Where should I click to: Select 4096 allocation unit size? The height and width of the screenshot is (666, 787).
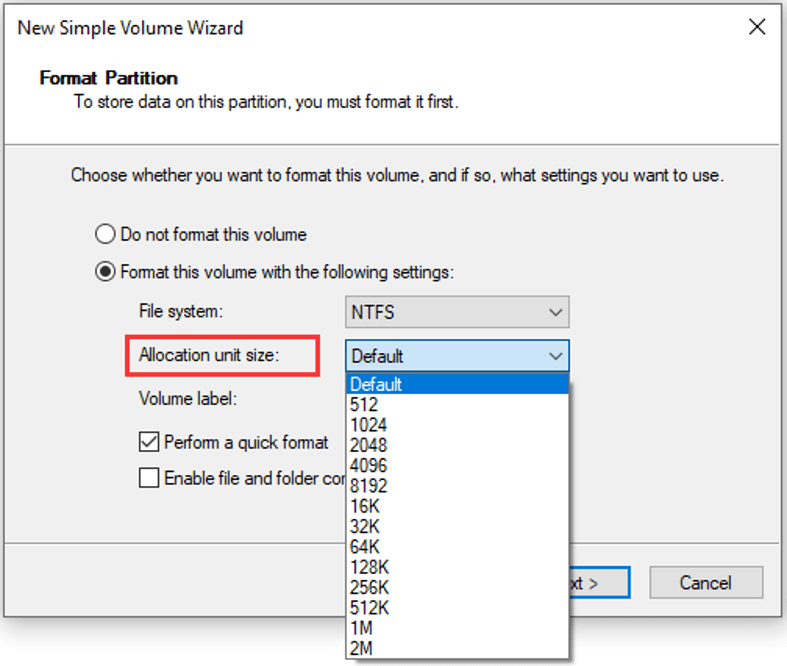(457, 465)
